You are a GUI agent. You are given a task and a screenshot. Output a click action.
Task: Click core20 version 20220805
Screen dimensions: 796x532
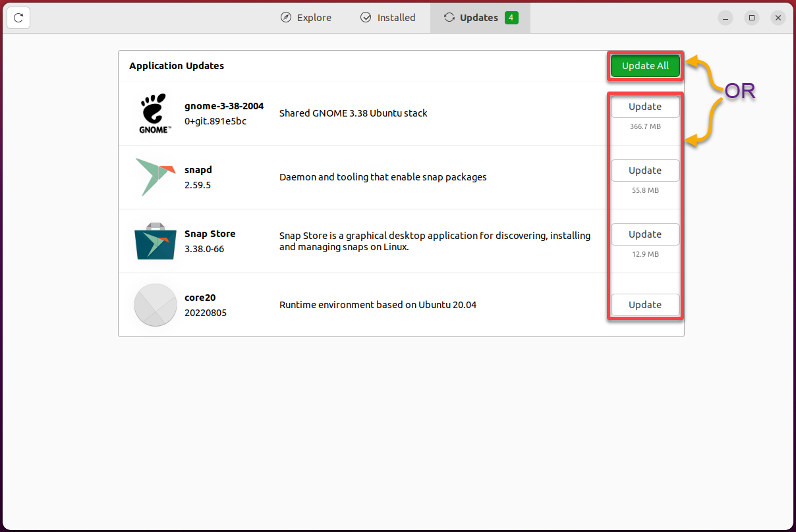pos(206,313)
